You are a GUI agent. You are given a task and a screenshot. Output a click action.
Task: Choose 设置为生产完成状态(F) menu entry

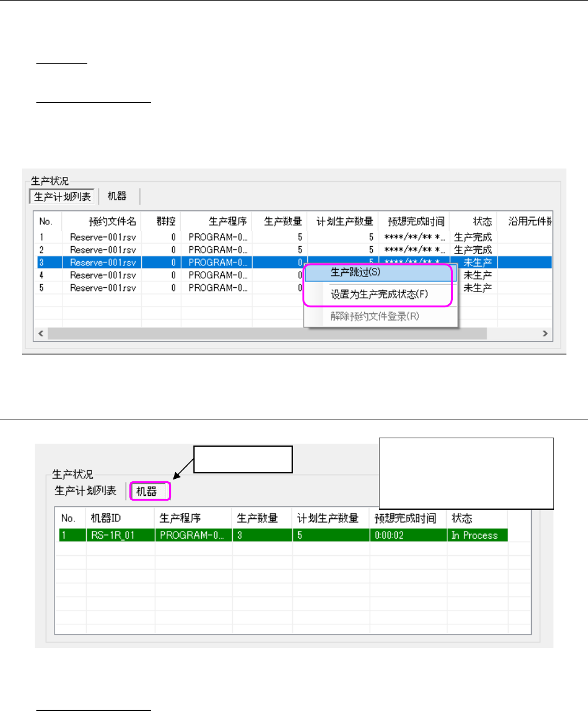[x=378, y=295]
